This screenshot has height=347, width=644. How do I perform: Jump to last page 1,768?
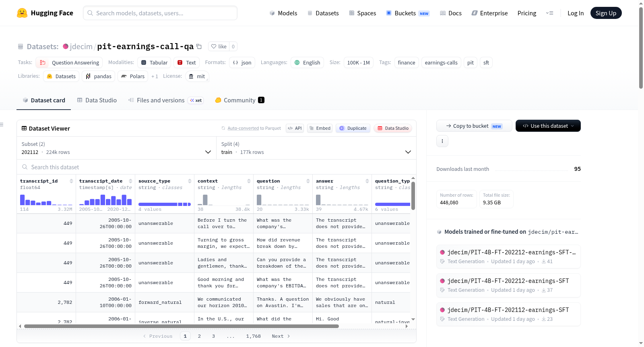point(254,336)
